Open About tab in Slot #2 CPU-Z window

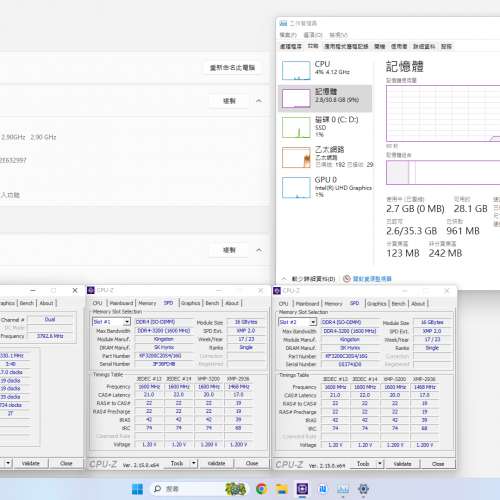pyautogui.click(x=418, y=304)
